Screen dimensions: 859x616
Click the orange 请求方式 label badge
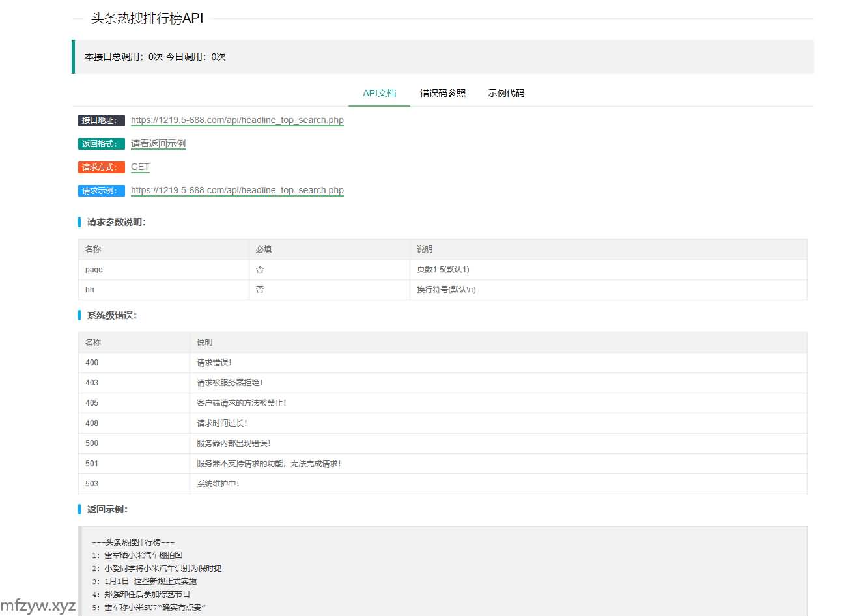[101, 167]
